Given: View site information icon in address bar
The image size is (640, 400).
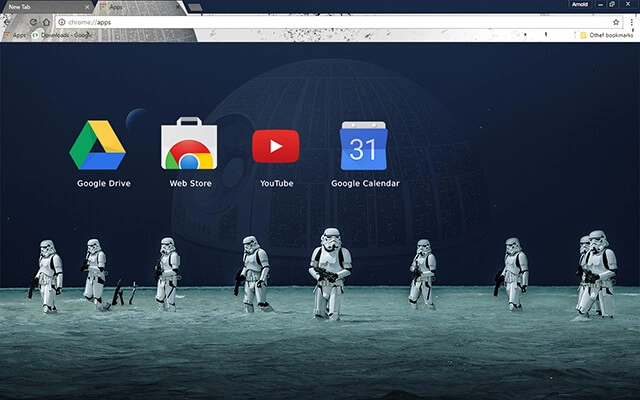Looking at the screenshot, I should (x=62, y=22).
